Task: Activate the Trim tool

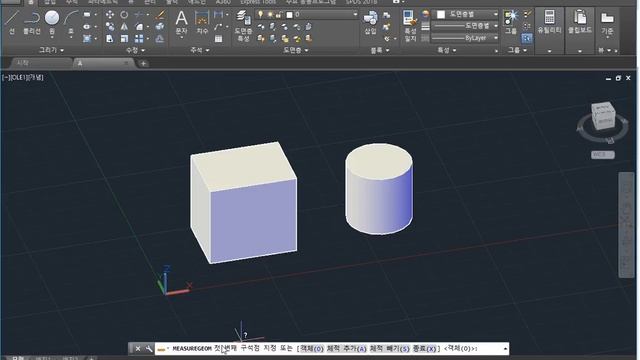Action: tap(139, 15)
